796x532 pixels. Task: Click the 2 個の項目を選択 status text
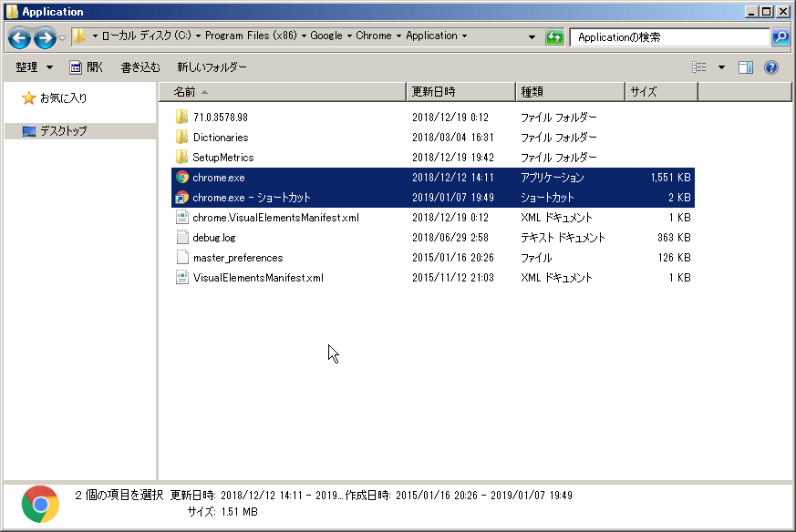coord(119,495)
